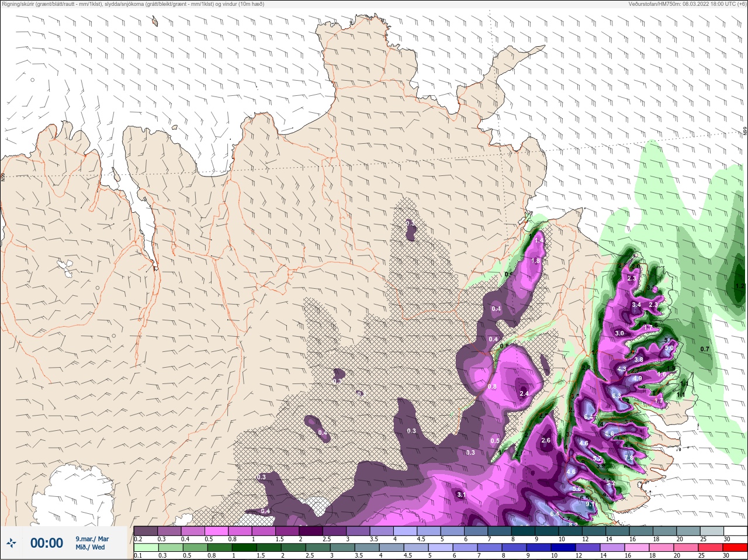The height and width of the screenshot is (560, 748).
Task: Click the '1.8' value on the map
Action: click(x=535, y=261)
